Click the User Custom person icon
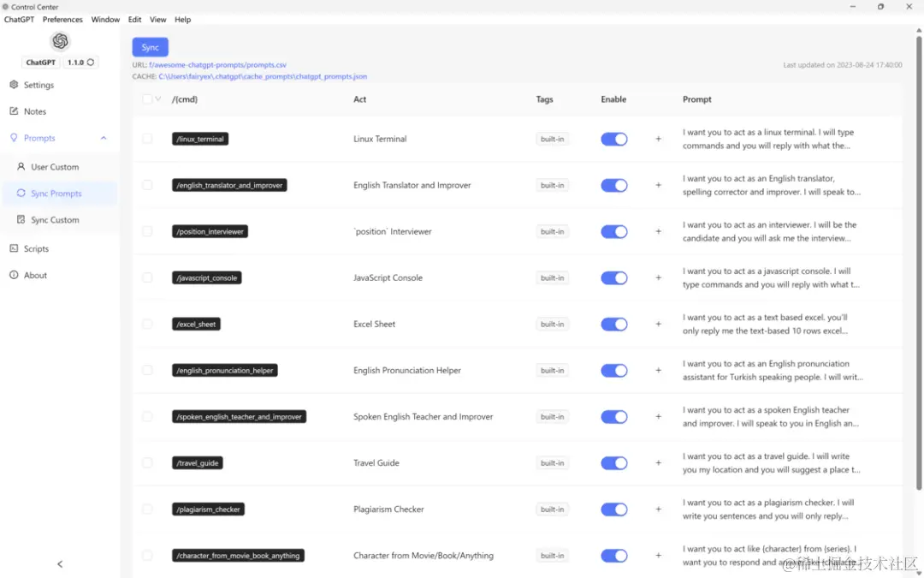924x578 pixels. (x=21, y=167)
